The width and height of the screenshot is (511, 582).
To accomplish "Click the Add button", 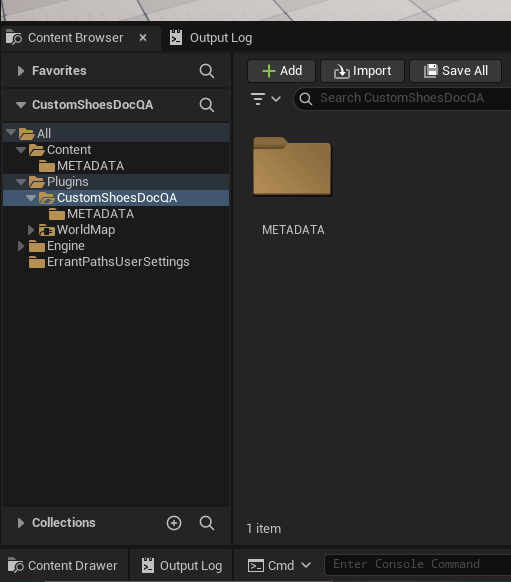I will 281,71.
